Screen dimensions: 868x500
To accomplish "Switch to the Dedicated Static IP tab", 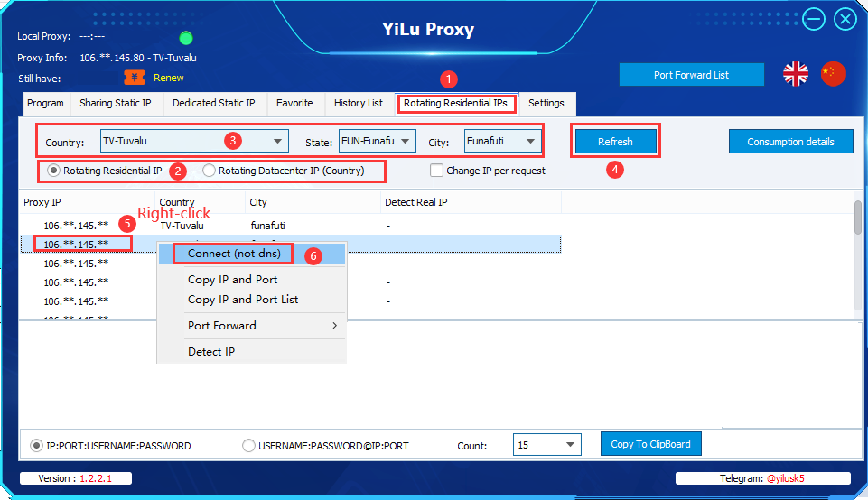I will (x=213, y=103).
